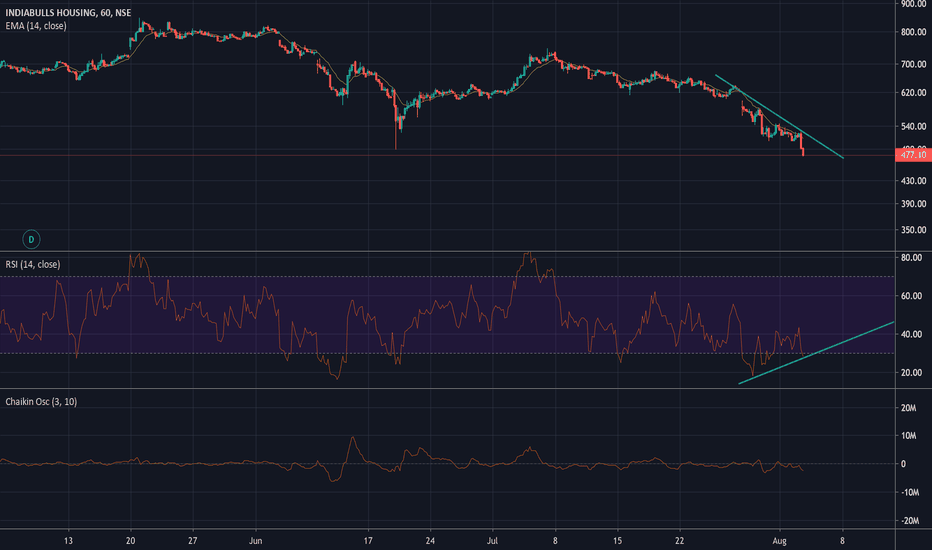932x550 pixels.
Task: Click the 800.00 price axis label
Action: click(914, 32)
